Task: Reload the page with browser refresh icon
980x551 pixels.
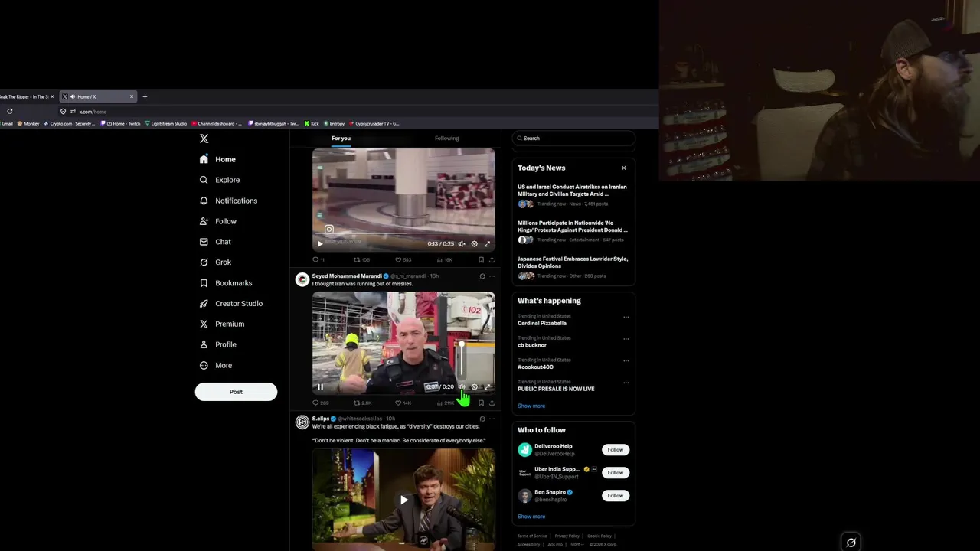Action: coord(9,111)
